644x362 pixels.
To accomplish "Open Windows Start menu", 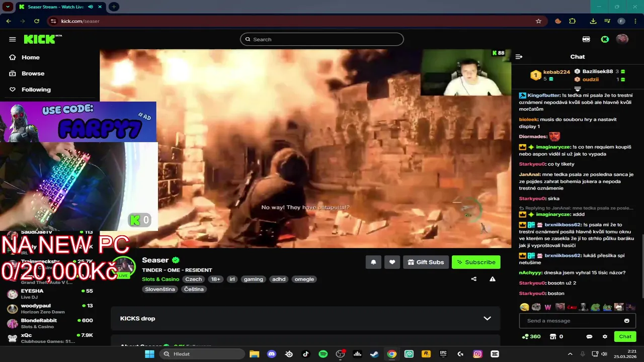I will click(x=149, y=354).
